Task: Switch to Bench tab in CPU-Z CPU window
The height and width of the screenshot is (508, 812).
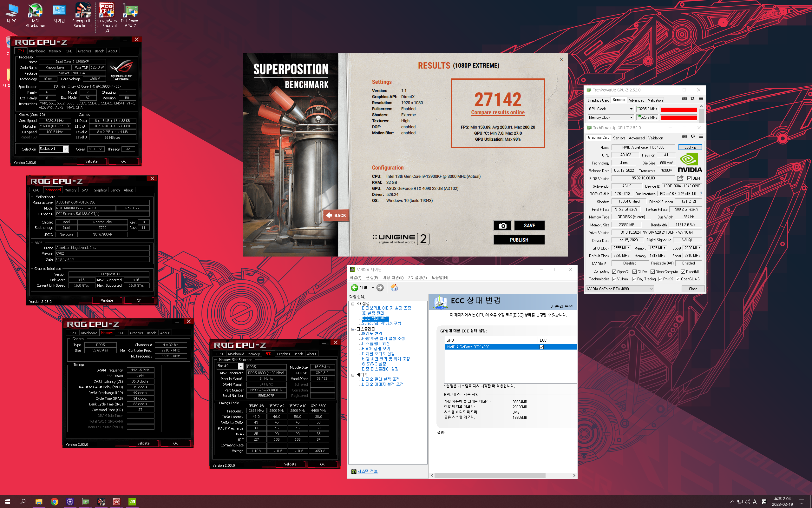Action: (x=99, y=51)
